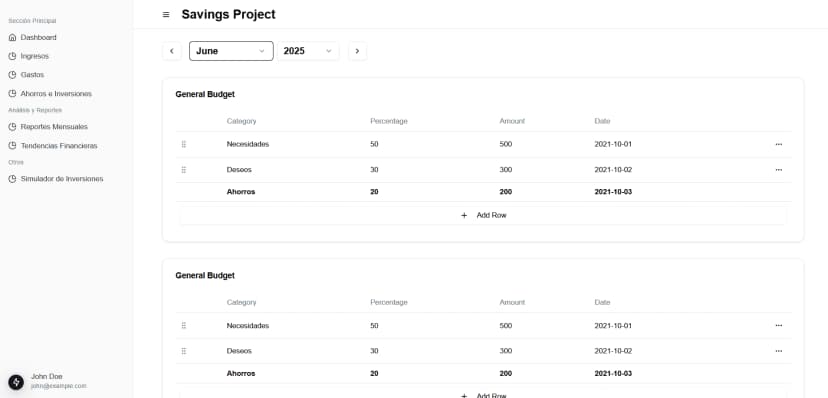The width and height of the screenshot is (828, 398).
Task: Click the Ingresos pie chart icon
Action: pyautogui.click(x=13, y=56)
